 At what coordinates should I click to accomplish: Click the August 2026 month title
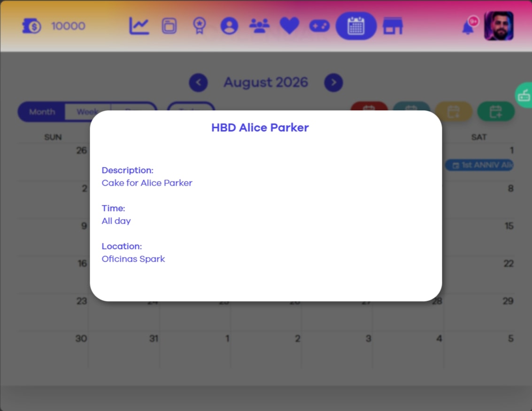coord(266,83)
